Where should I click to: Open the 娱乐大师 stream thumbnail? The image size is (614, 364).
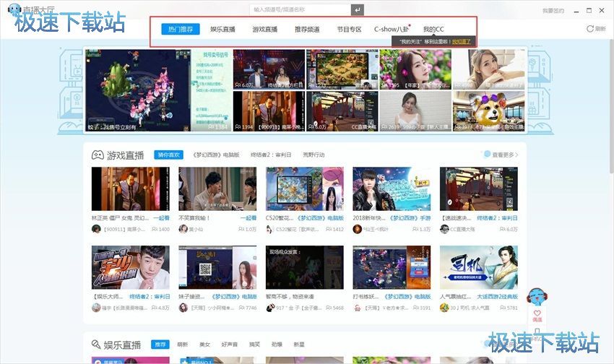coord(131,268)
